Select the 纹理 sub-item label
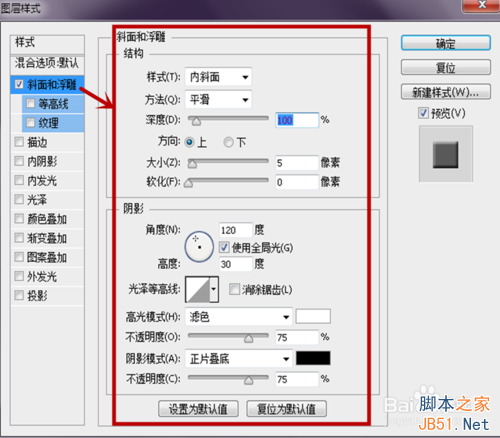The image size is (500, 438). pyautogui.click(x=49, y=123)
